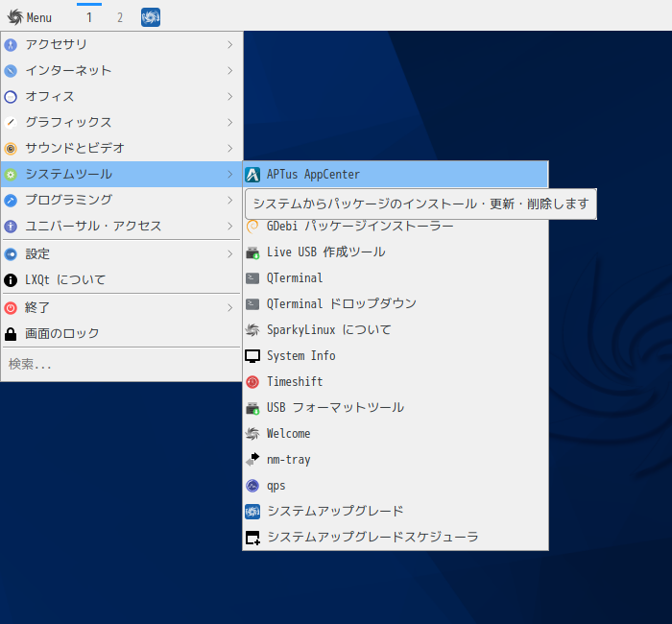The image size is (672, 624).
Task: Click the 検索... search field
Action: click(x=122, y=364)
